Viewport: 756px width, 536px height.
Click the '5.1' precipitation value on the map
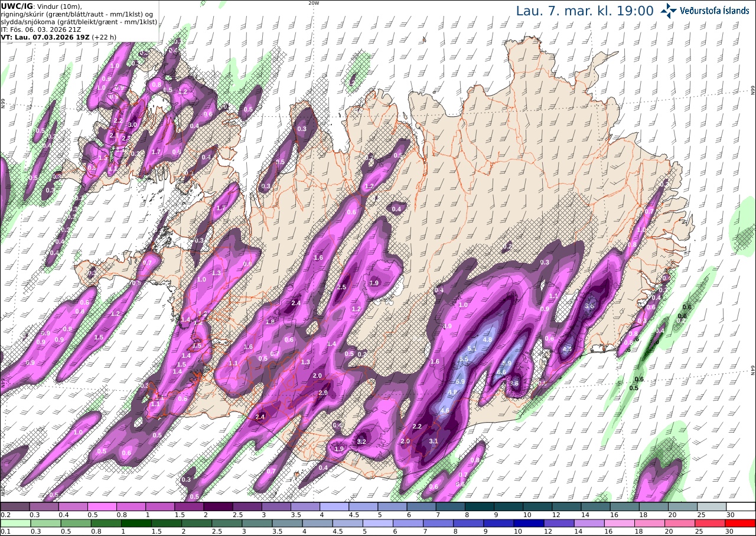coord(471,349)
